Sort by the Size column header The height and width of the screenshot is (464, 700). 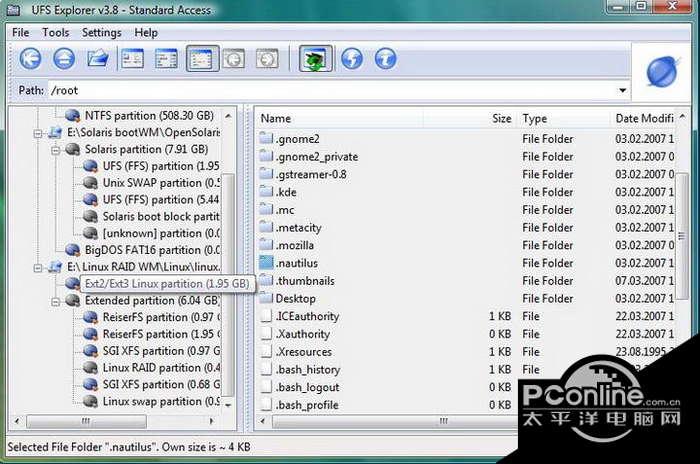502,119
